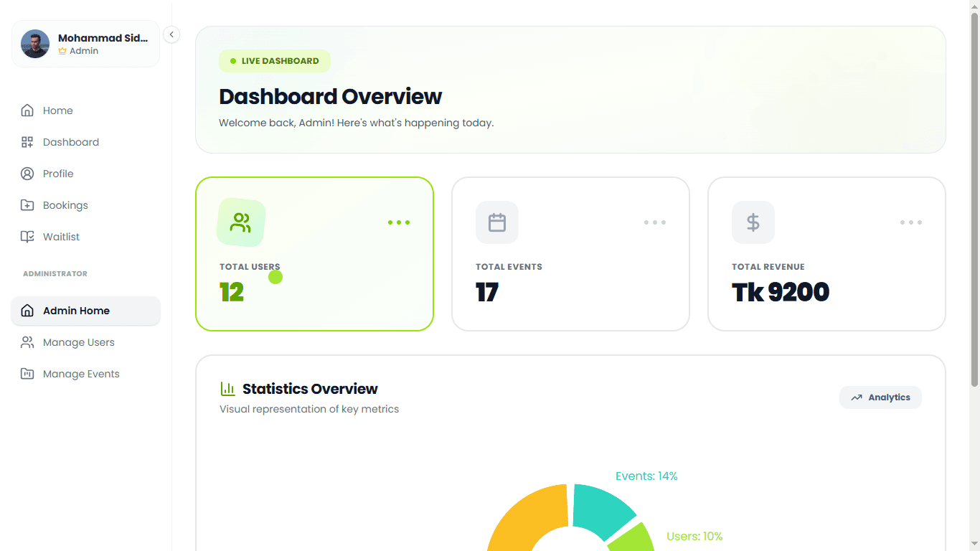Open the Total Revenue card ellipsis menu
The height and width of the screenshot is (551, 980).
tap(911, 222)
